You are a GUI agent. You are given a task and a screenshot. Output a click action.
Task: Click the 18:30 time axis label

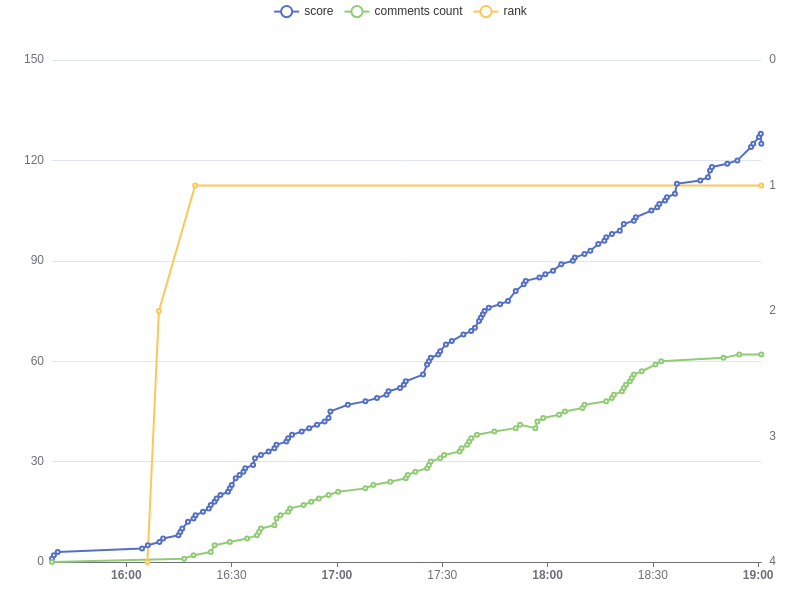pyautogui.click(x=653, y=575)
